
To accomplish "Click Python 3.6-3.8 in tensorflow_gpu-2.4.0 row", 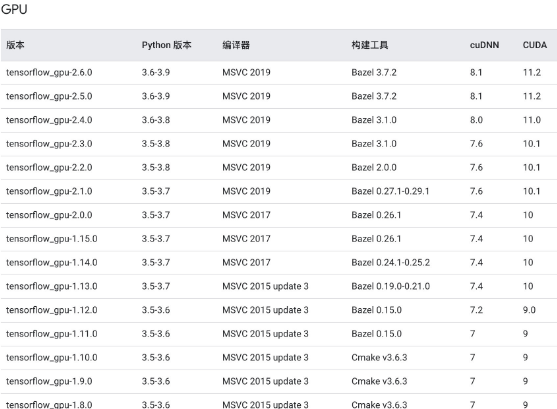I will click(156, 120).
